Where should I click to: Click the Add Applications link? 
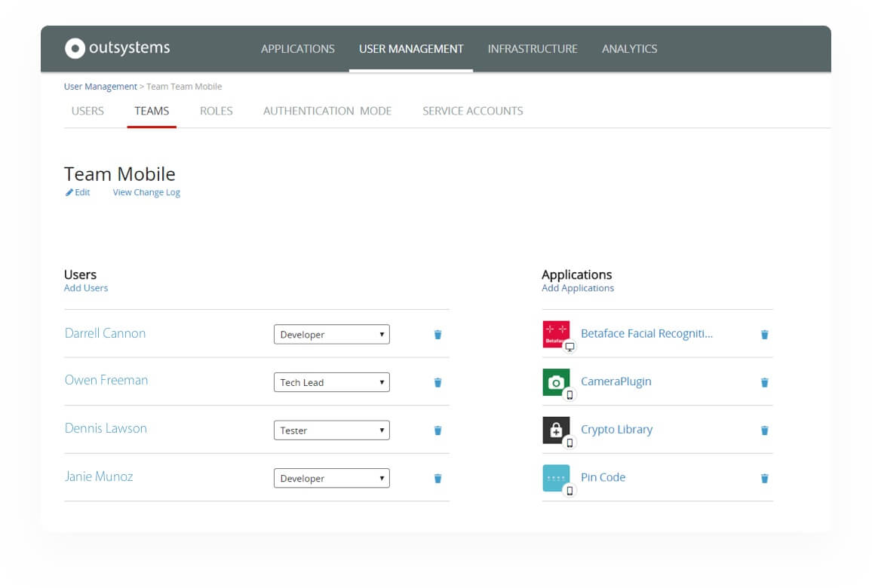[x=578, y=288]
